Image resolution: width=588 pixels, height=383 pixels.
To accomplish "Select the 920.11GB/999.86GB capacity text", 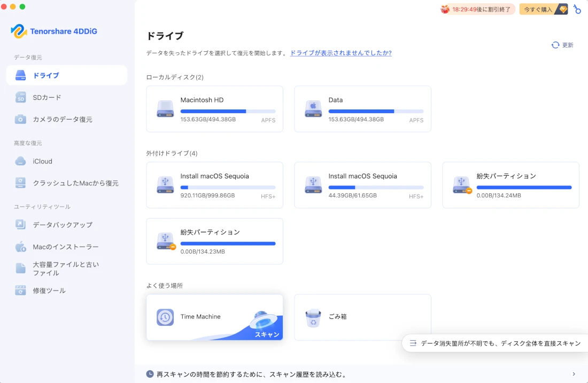I will point(207,196).
